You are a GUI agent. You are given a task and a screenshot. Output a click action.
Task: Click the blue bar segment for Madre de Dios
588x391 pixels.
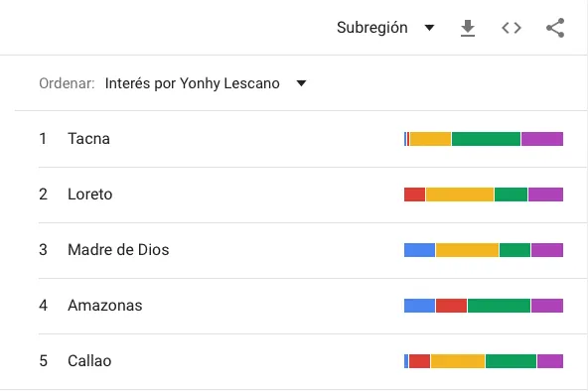coord(419,250)
